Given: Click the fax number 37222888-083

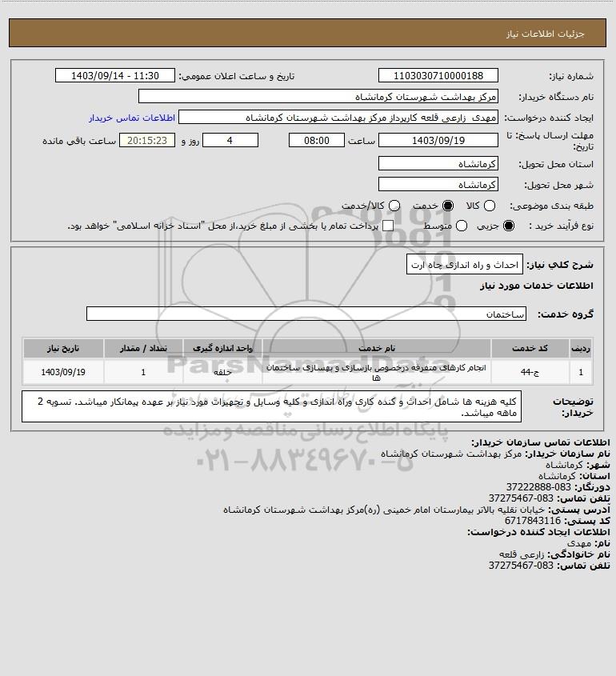Looking at the screenshot, I should pos(538,487).
